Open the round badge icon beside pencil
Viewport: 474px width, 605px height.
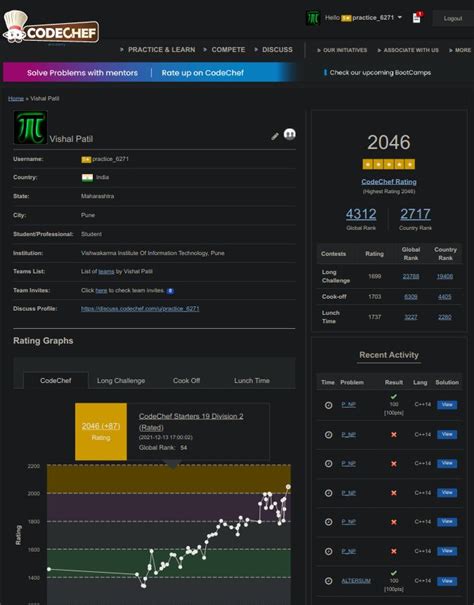click(x=290, y=134)
